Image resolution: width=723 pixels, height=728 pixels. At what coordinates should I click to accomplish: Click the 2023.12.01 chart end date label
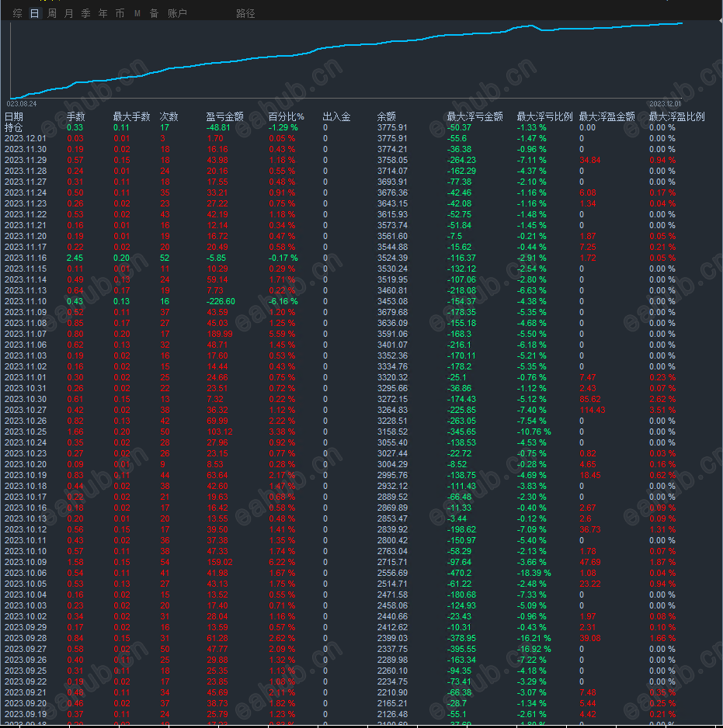[665, 103]
